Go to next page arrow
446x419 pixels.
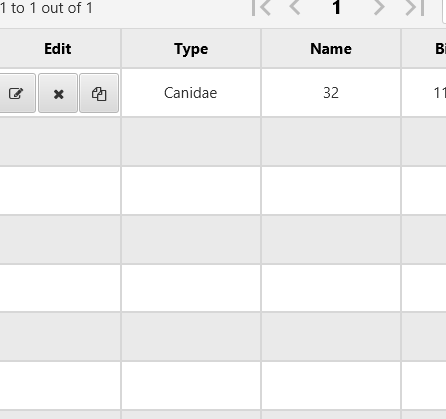379,7
